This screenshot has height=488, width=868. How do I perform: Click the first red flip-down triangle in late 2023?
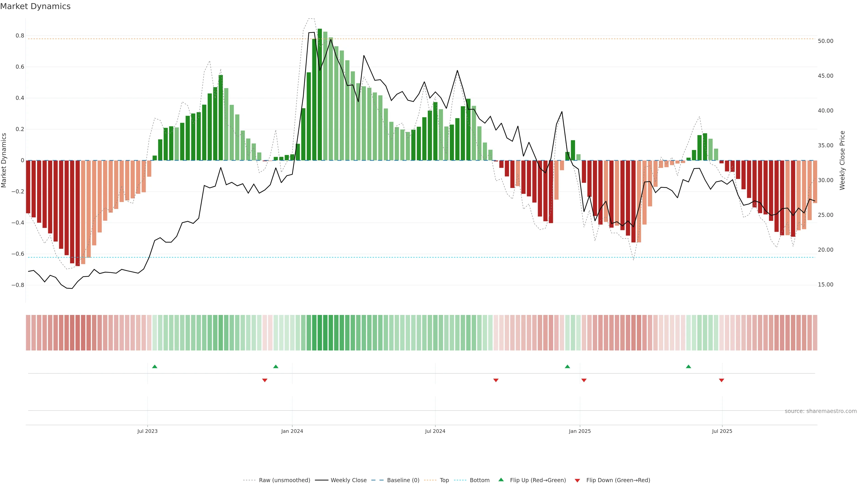point(264,380)
